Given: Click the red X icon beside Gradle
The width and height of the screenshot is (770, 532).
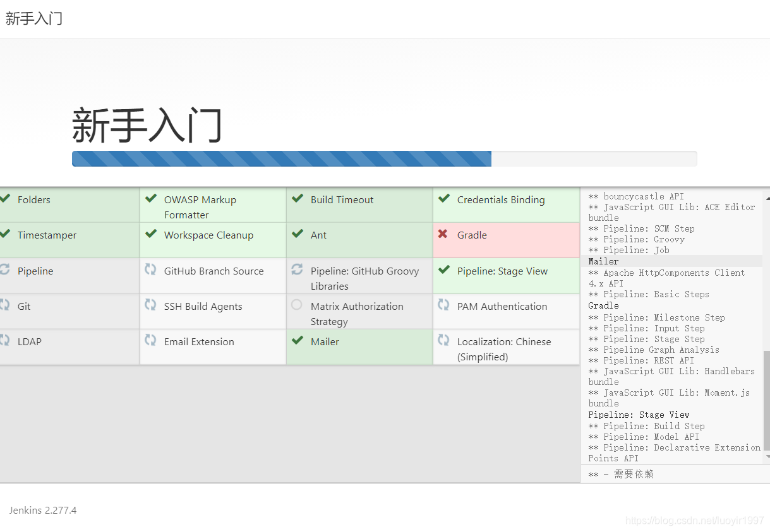Looking at the screenshot, I should pos(443,234).
